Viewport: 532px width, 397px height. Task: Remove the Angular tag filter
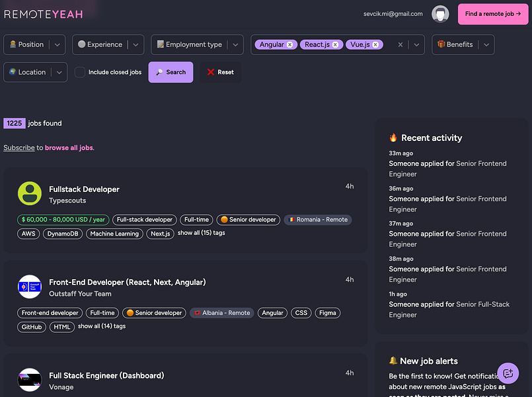point(290,45)
